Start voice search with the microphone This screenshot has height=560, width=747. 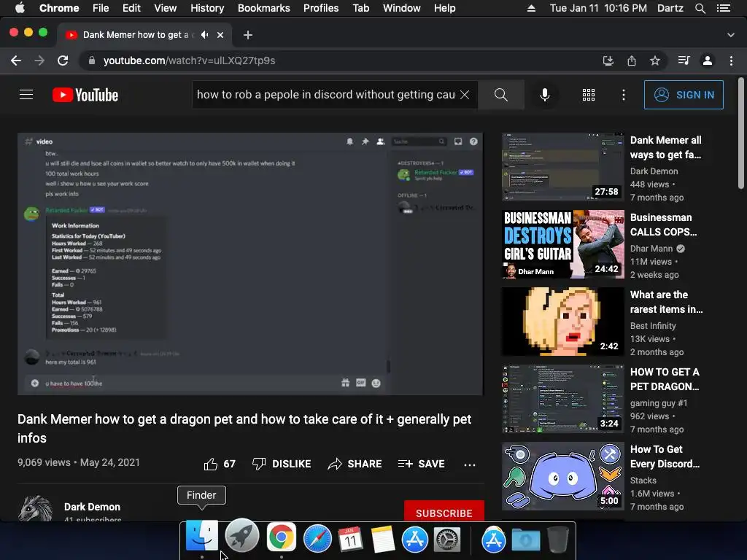[x=545, y=95]
